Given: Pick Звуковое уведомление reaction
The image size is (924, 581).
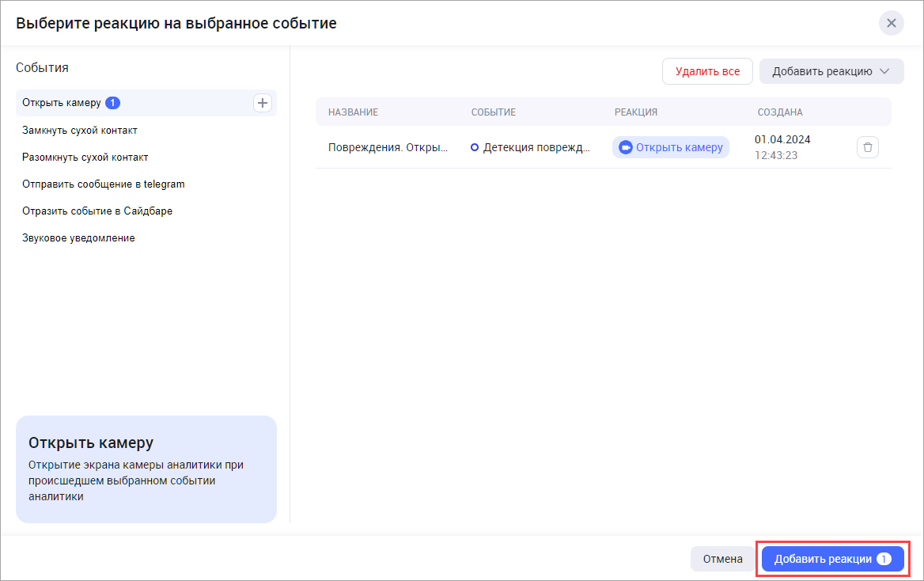Looking at the screenshot, I should (78, 237).
